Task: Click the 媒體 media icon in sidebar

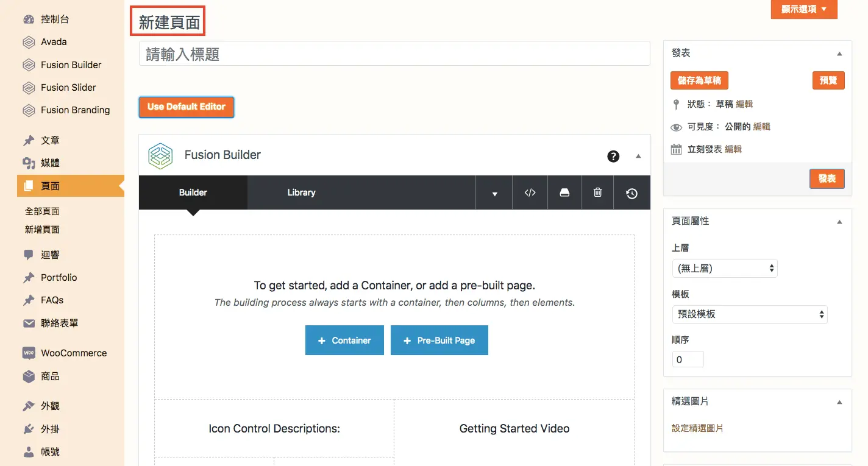Action: pyautogui.click(x=29, y=163)
